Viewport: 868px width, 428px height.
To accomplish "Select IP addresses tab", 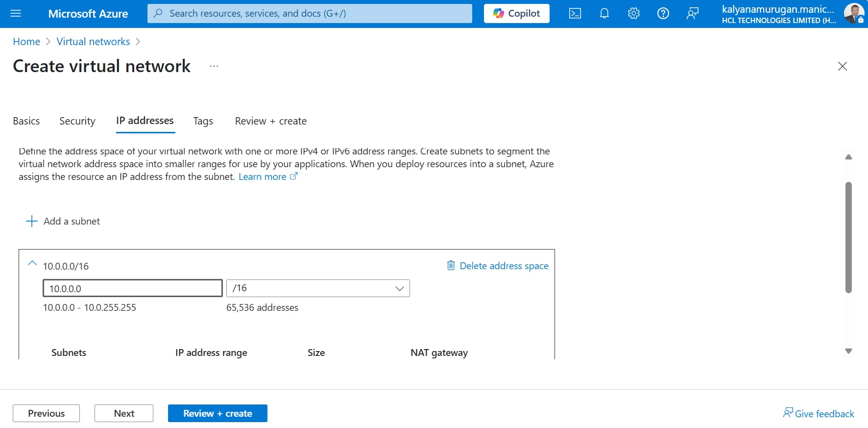I will click(145, 121).
